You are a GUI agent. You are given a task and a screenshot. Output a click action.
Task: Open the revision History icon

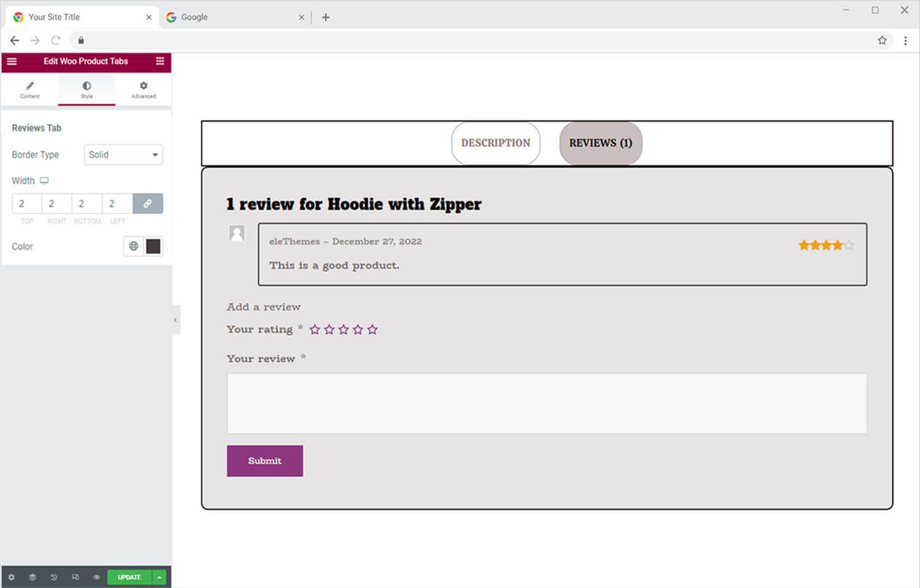tap(53, 577)
